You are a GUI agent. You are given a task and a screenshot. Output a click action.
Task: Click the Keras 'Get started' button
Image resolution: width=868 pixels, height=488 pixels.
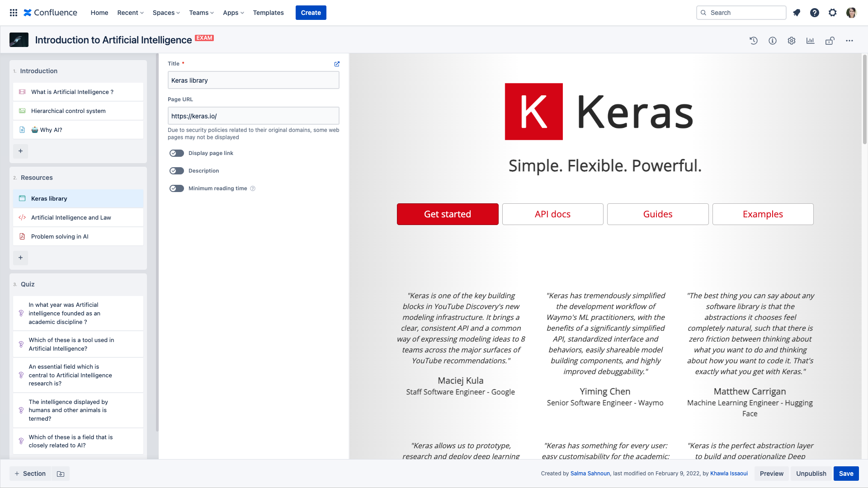[448, 214]
